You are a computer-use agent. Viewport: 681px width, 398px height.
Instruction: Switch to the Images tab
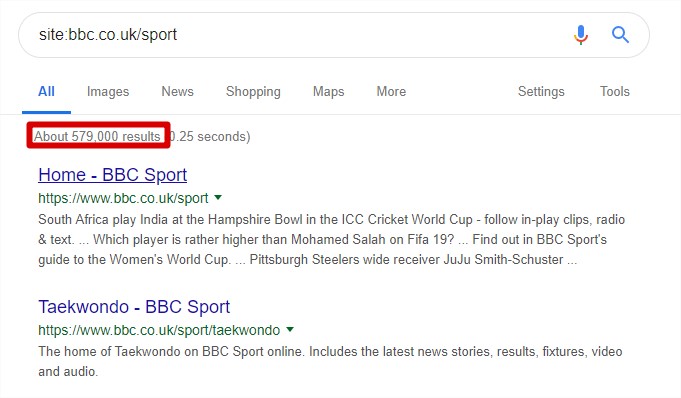(108, 92)
